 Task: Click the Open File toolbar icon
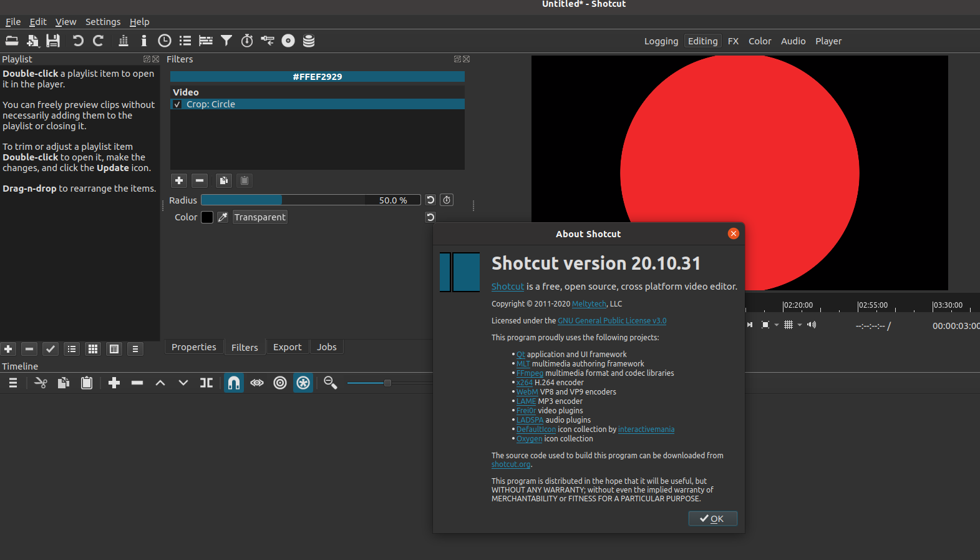[x=12, y=41]
